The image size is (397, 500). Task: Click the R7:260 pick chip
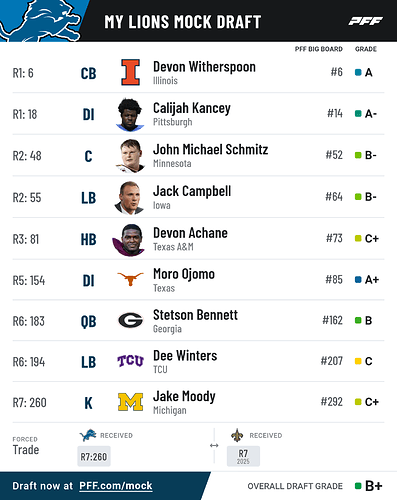[x=94, y=456]
